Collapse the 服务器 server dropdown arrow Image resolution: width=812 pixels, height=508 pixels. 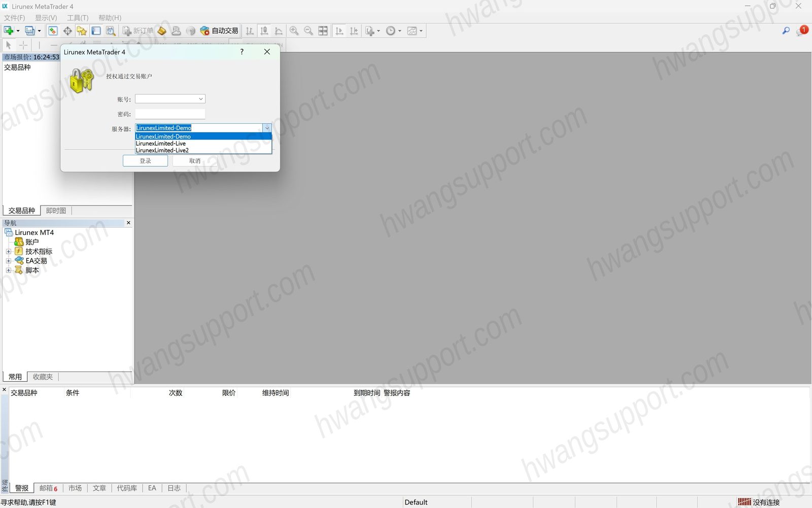[x=267, y=128]
